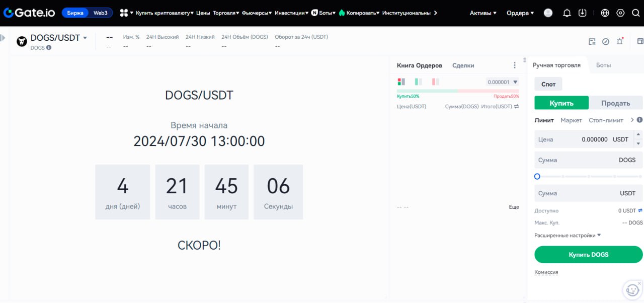This screenshot has height=303, width=644.
Task: Open the Институциональны menu item
Action: click(407, 13)
